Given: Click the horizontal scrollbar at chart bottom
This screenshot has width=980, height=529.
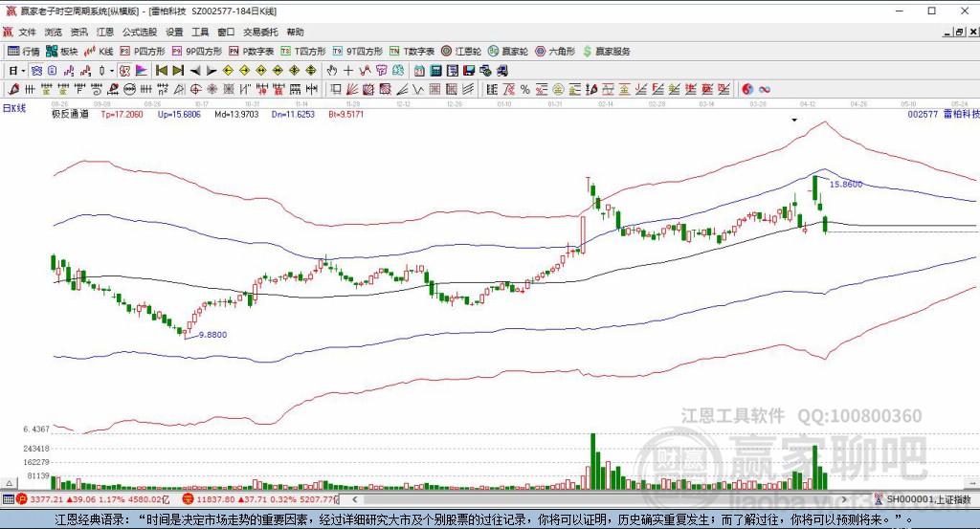Looking at the screenshot, I should [x=593, y=499].
